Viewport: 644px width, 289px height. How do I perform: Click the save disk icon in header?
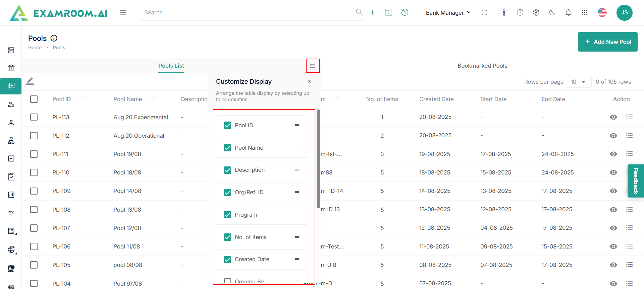point(388,12)
